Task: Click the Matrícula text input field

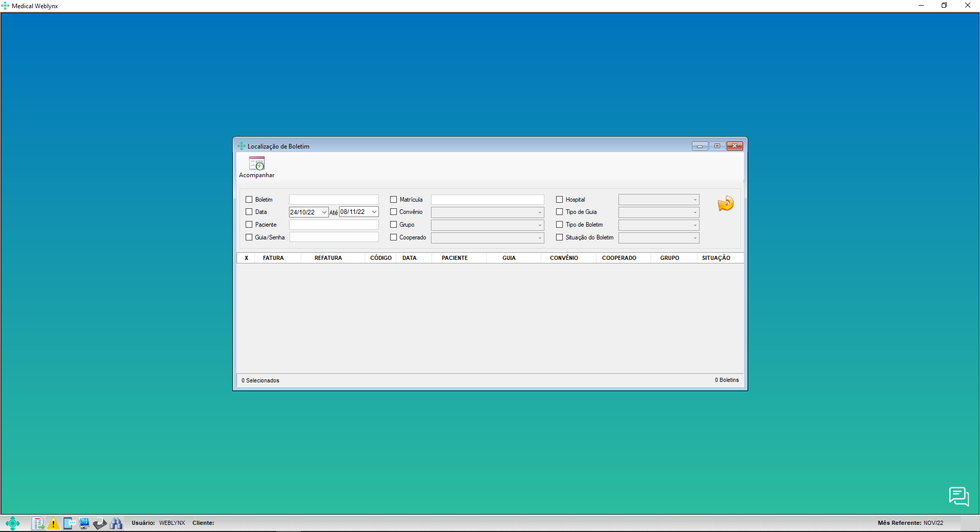Action: tap(487, 200)
